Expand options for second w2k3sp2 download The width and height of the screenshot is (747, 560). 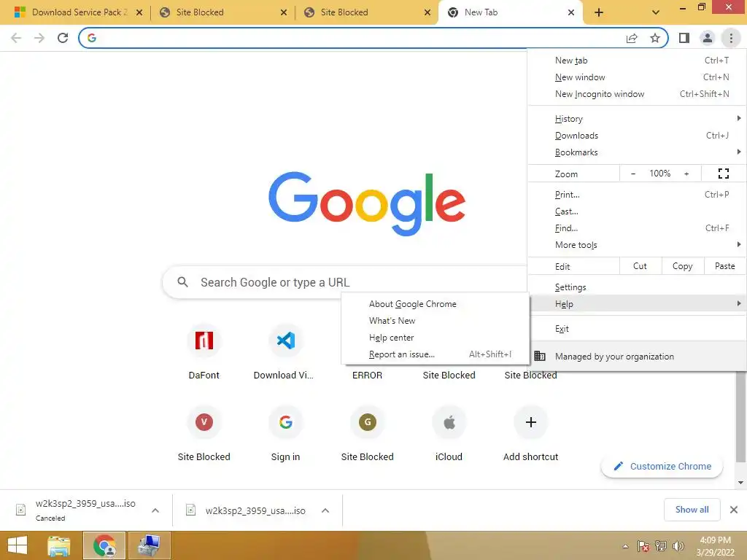pos(325,510)
